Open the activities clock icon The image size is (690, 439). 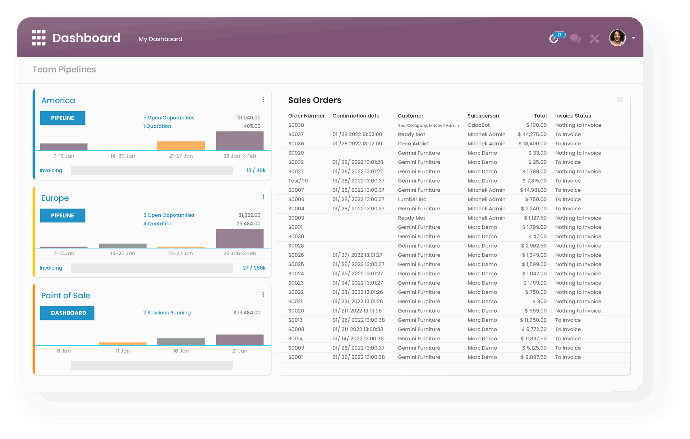click(x=554, y=39)
